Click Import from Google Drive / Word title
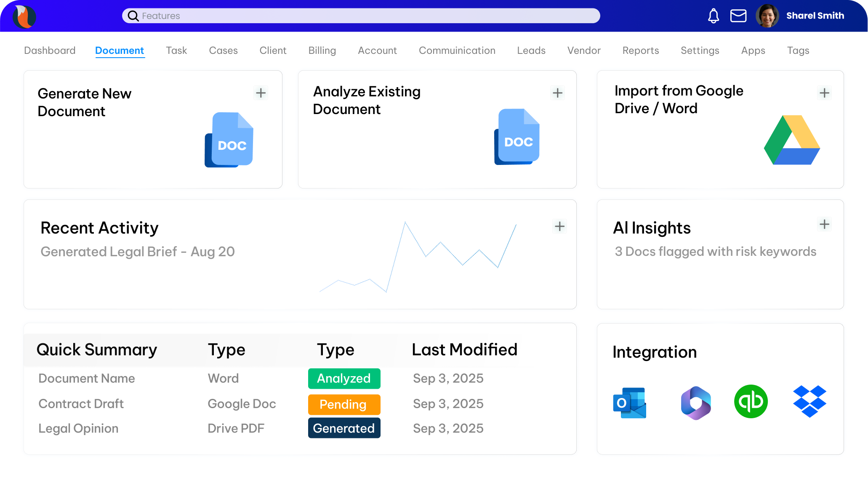The width and height of the screenshot is (868, 478). pos(679,99)
